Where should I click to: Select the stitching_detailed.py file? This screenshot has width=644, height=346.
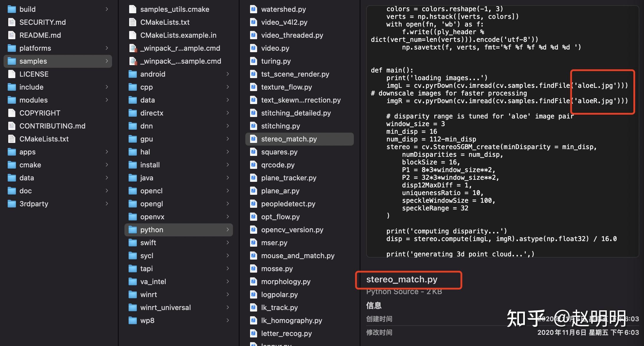tap(296, 113)
